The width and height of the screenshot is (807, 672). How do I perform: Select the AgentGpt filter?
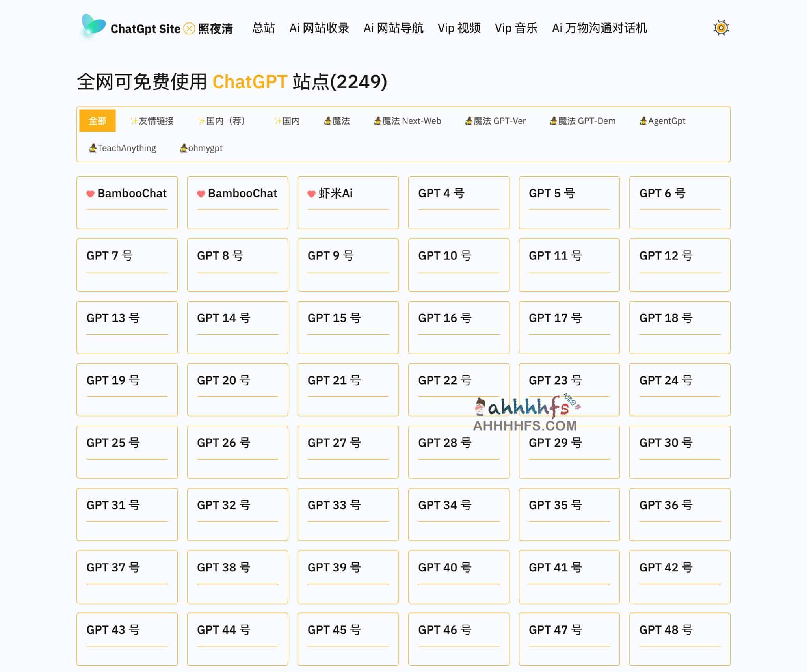point(662,121)
